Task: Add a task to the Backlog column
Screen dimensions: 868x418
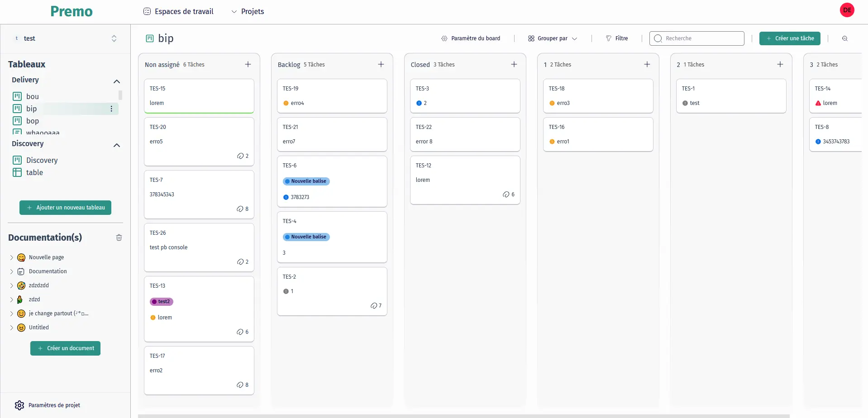Action: [x=381, y=64]
